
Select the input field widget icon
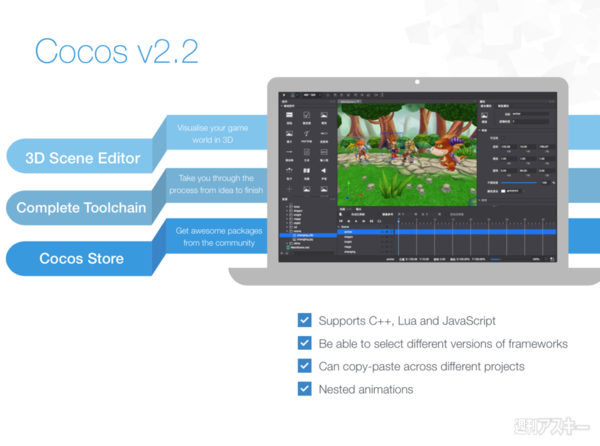[324, 152]
